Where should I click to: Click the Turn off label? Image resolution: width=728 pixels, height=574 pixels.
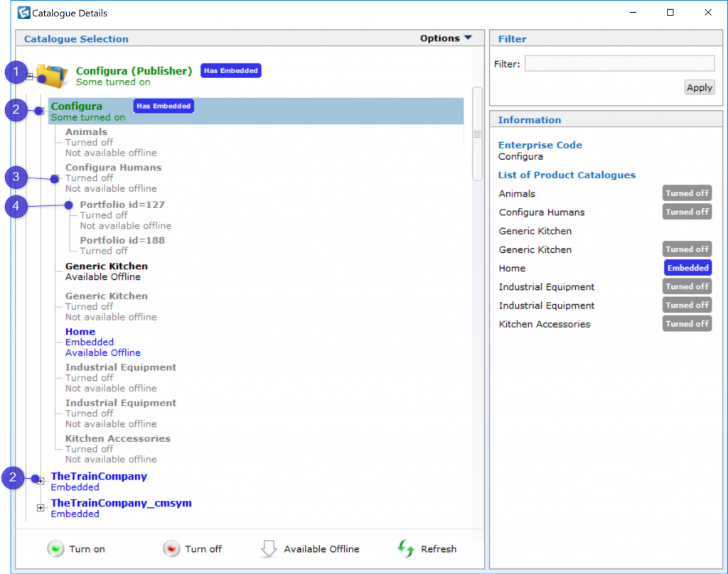point(203,549)
